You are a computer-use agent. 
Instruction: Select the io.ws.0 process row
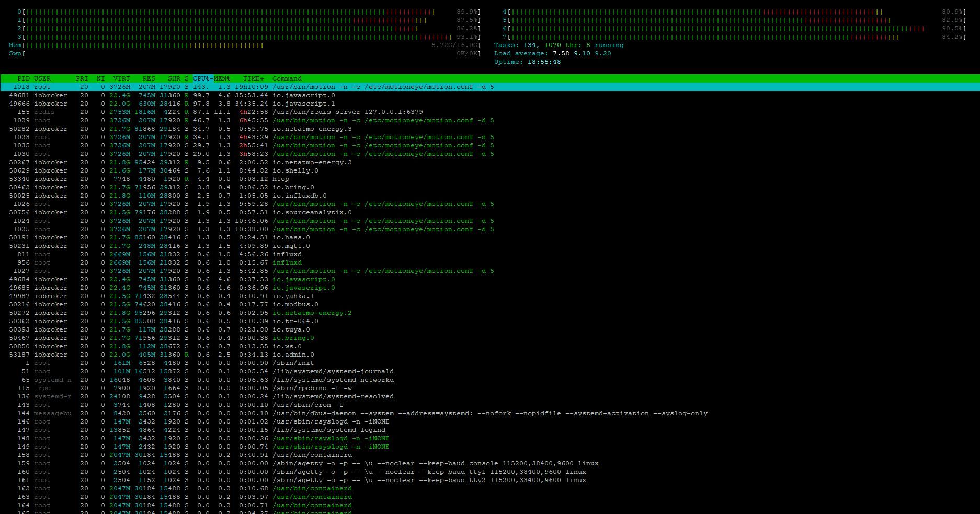point(490,346)
